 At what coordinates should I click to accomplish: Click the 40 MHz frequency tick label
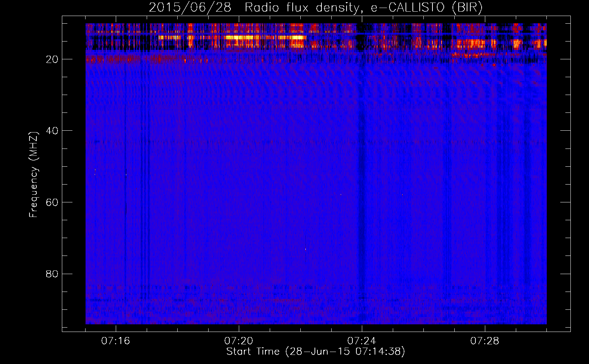[x=52, y=131]
